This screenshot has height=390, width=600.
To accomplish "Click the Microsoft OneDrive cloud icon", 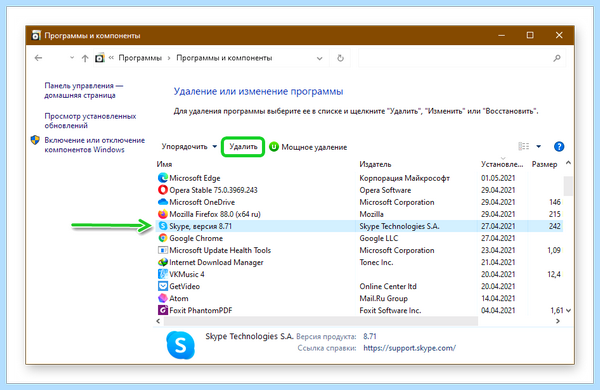I will pos(163,202).
